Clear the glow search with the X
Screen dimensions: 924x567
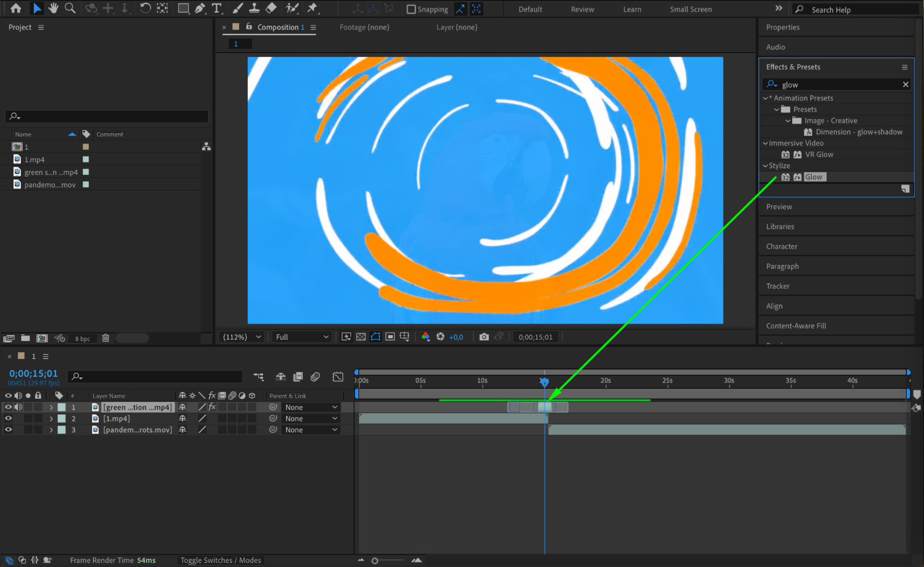pyautogui.click(x=905, y=84)
